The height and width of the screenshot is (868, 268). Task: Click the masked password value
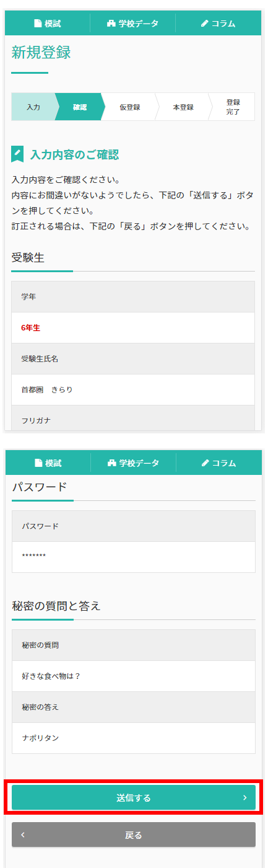[x=34, y=556]
